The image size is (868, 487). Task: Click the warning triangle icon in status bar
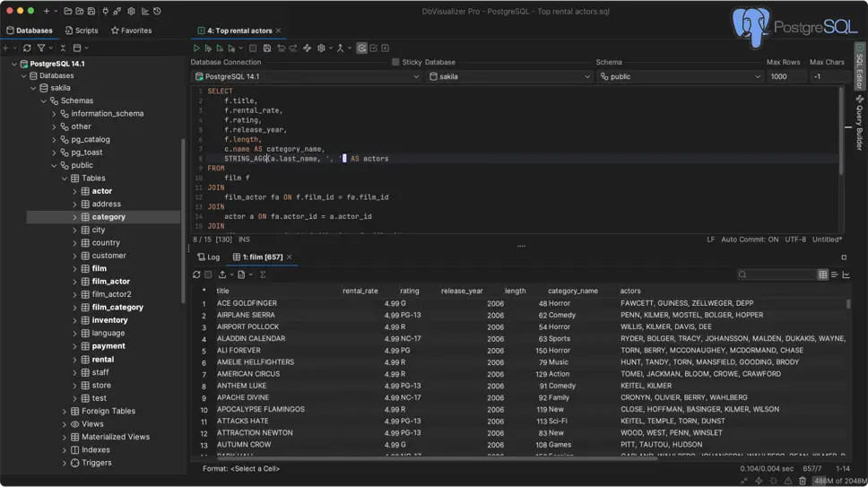pyautogui.click(x=787, y=481)
